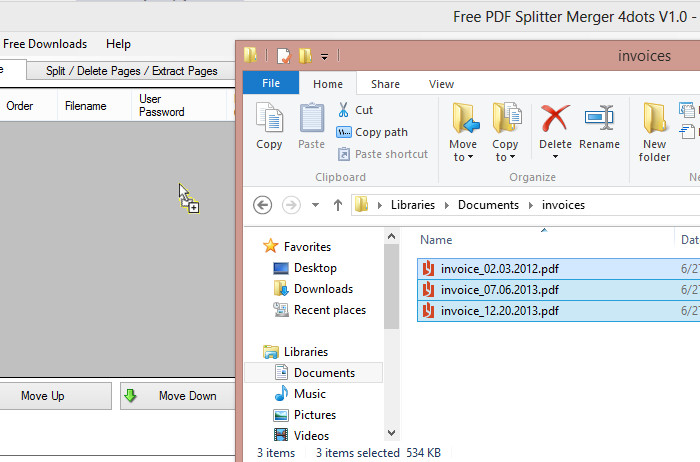Select Pictures library
Image resolution: width=700 pixels, height=462 pixels.
coord(315,415)
